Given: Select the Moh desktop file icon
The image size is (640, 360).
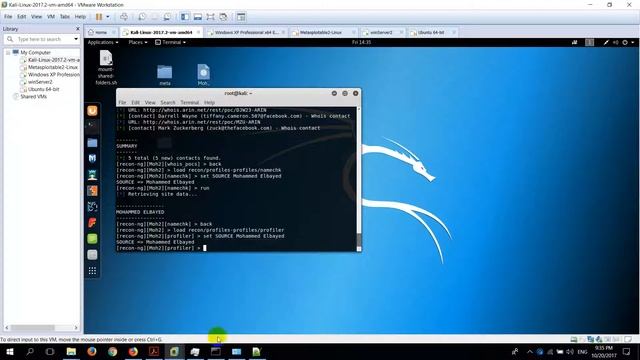Looking at the screenshot, I should coord(204,75).
